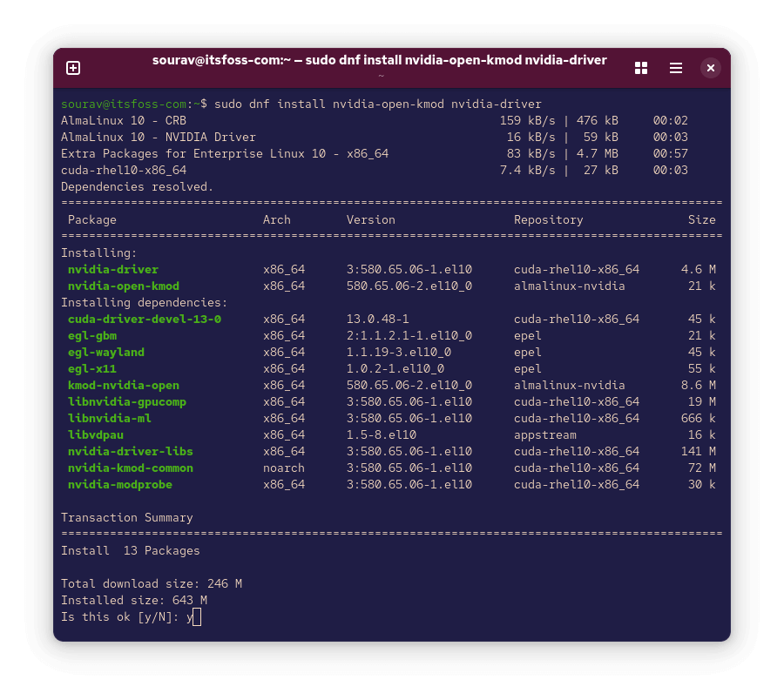Viewport: 784px width, 700px height.
Task: Click the kmod-nvidia-open package entry
Action: (124, 386)
